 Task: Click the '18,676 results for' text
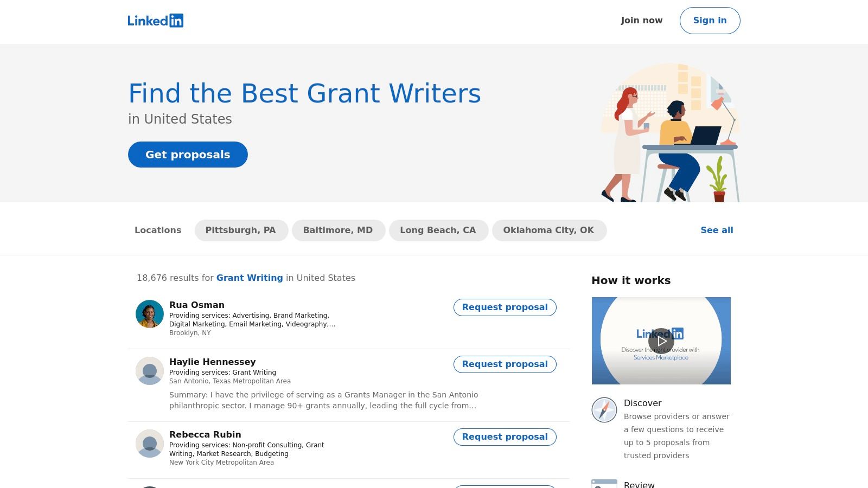(175, 278)
